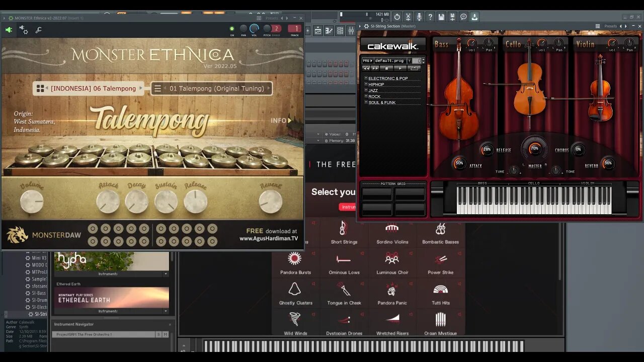Open the Wild Winds instrument
Screen dimensions: 644x362
click(295, 319)
